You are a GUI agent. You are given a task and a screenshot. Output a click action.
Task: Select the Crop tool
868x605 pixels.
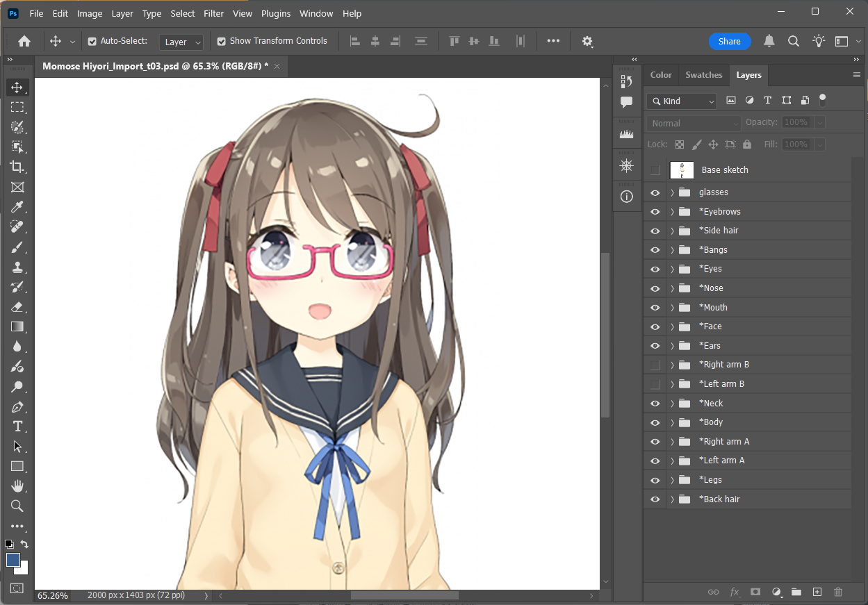click(x=17, y=167)
